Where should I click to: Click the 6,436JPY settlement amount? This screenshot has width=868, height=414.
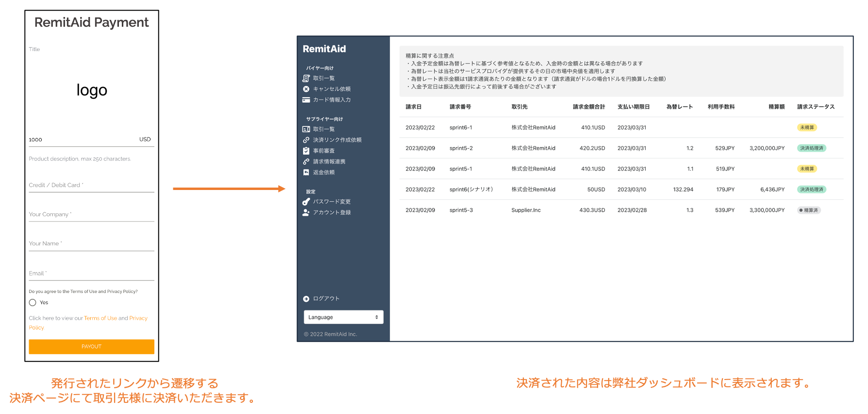point(772,190)
